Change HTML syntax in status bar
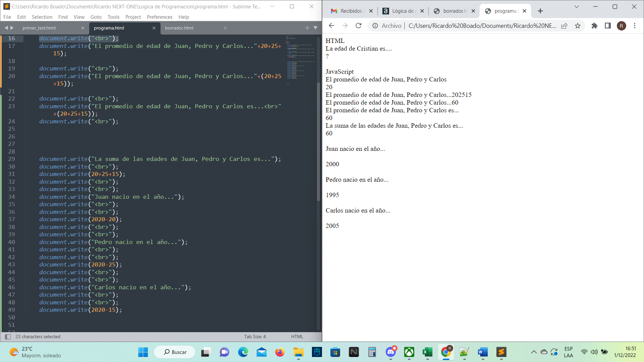The image size is (644, 362). click(x=297, y=337)
